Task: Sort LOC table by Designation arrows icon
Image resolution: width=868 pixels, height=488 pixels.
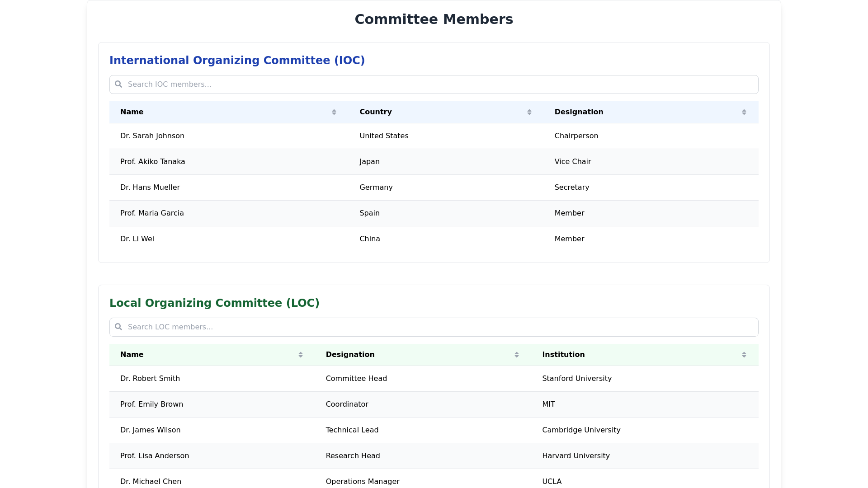Action: [x=517, y=355]
